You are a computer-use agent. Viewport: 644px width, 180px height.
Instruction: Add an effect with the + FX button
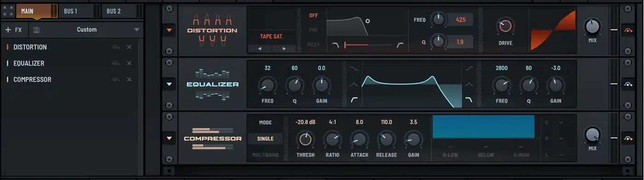click(x=14, y=30)
